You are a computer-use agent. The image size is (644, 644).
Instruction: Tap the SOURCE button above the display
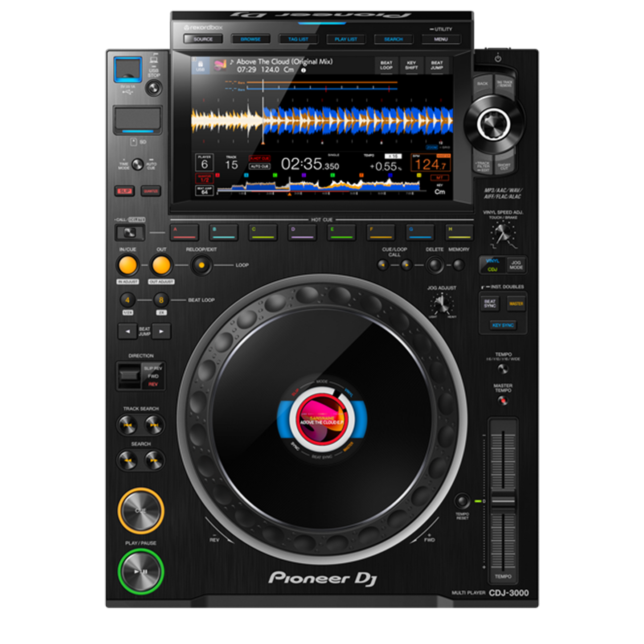pyautogui.click(x=203, y=39)
